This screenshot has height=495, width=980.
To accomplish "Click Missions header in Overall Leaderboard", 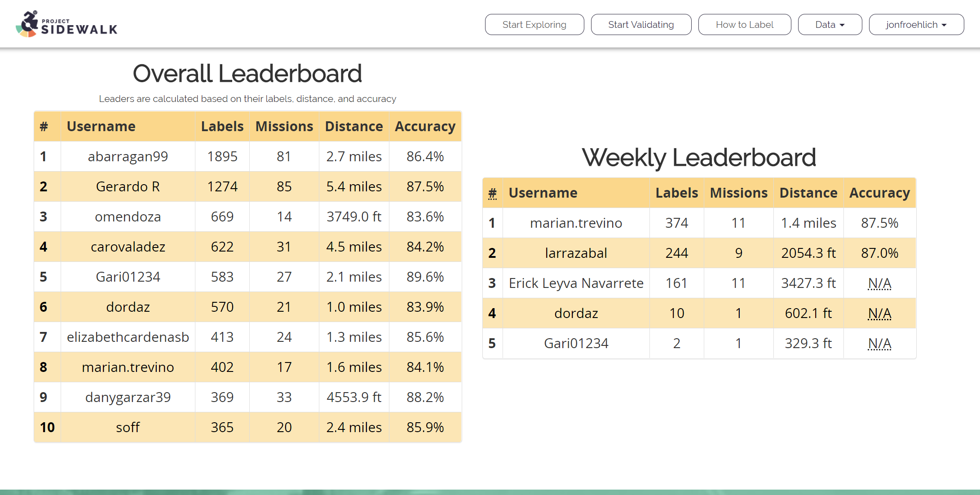I will [x=284, y=127].
